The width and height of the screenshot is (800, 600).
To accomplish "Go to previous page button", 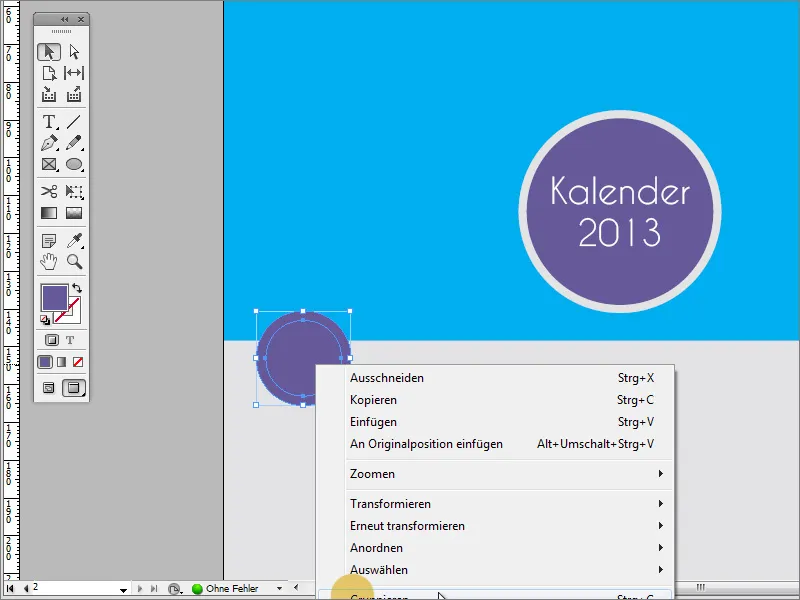I will pos(26,588).
